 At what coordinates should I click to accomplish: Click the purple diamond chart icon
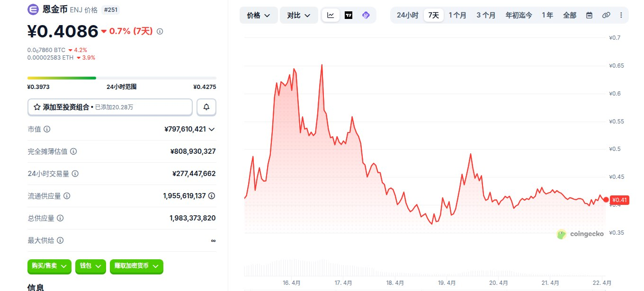tap(366, 15)
